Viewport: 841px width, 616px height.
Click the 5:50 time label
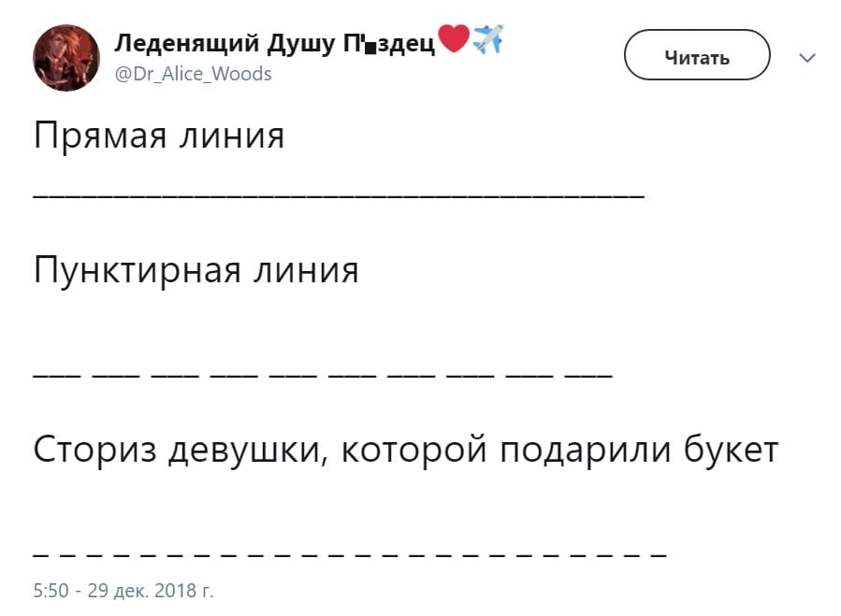(x=48, y=590)
